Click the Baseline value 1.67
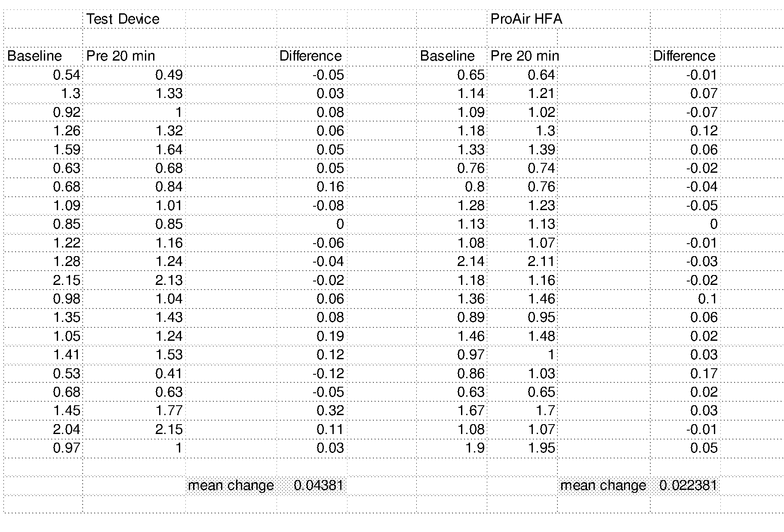This screenshot has width=784, height=532. [470, 410]
